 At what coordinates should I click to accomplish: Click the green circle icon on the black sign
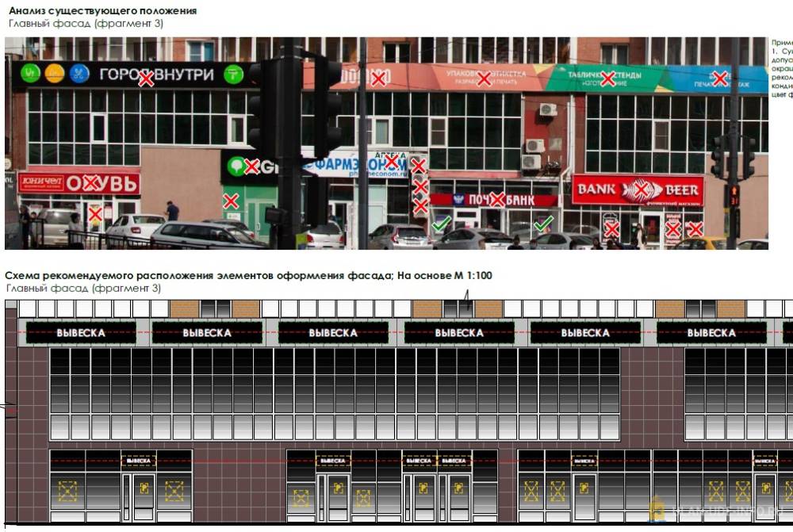tap(30, 74)
